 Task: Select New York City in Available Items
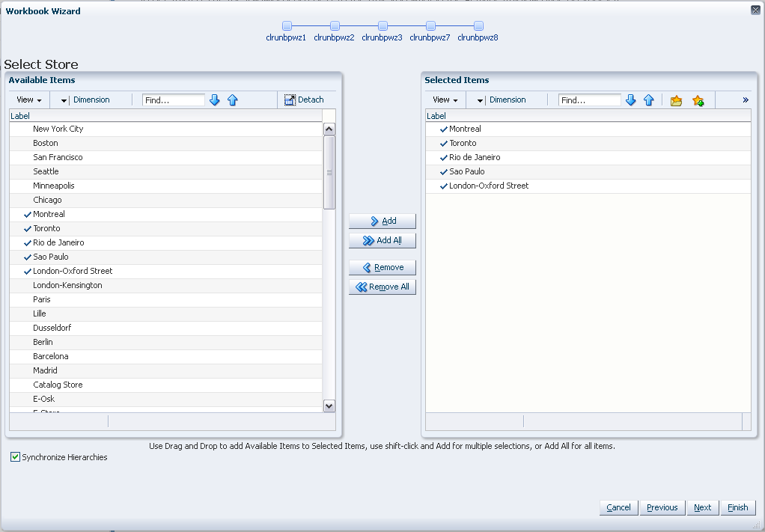[x=166, y=129]
